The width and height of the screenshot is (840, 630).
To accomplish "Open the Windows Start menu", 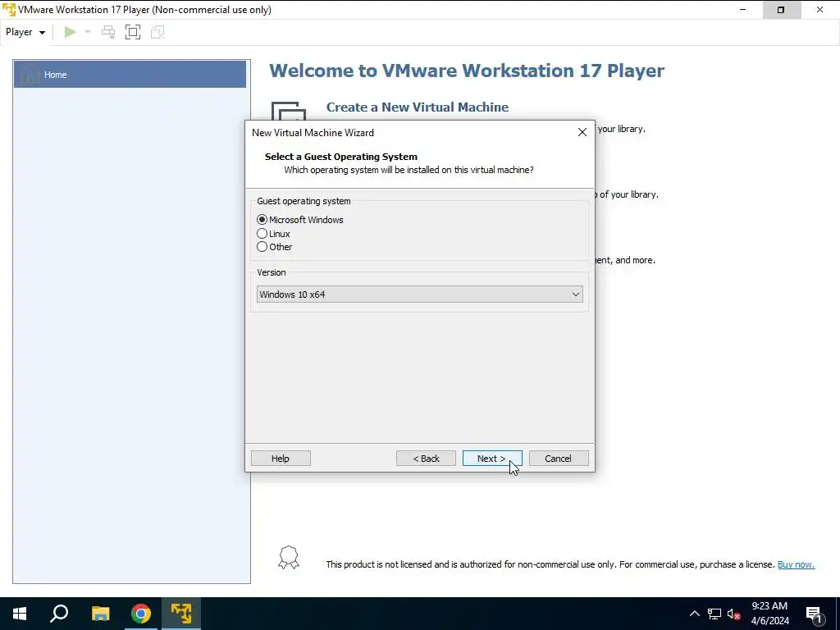I will [x=20, y=614].
